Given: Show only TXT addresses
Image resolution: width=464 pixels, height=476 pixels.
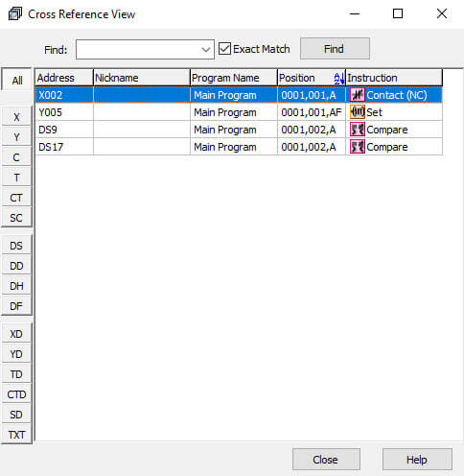Looking at the screenshot, I should click(x=16, y=435).
